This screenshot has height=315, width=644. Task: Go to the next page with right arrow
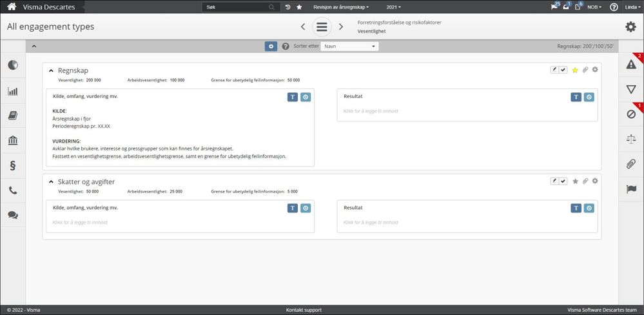(x=341, y=26)
